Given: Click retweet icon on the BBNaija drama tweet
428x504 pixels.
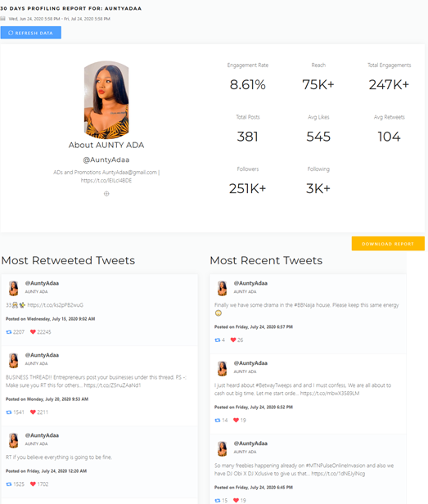Looking at the screenshot, I should (218, 340).
